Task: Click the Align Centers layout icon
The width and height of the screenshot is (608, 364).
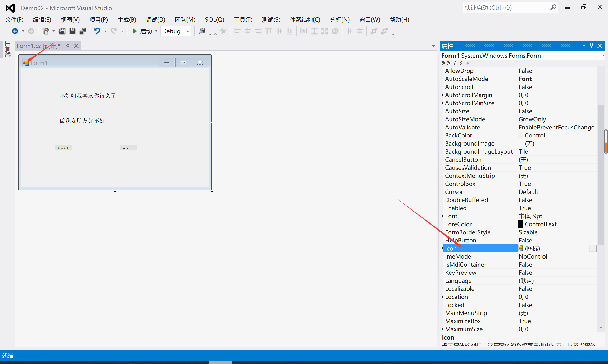Action: pos(248,31)
